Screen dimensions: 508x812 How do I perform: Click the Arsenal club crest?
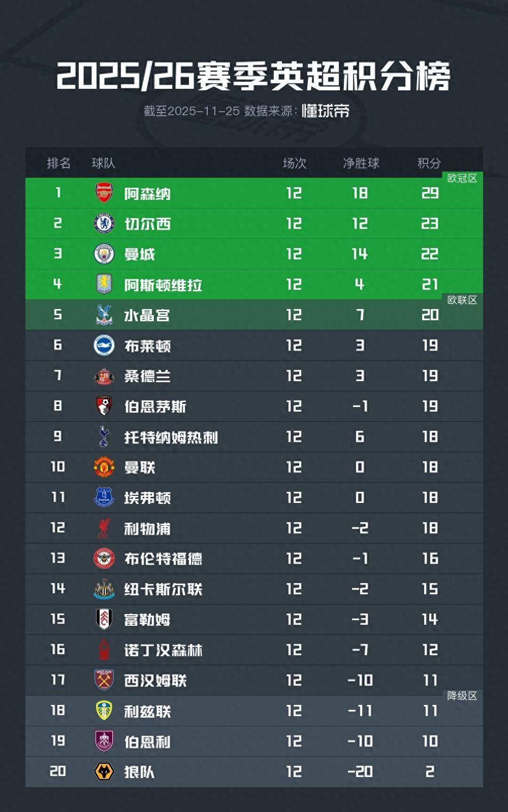[x=104, y=193]
